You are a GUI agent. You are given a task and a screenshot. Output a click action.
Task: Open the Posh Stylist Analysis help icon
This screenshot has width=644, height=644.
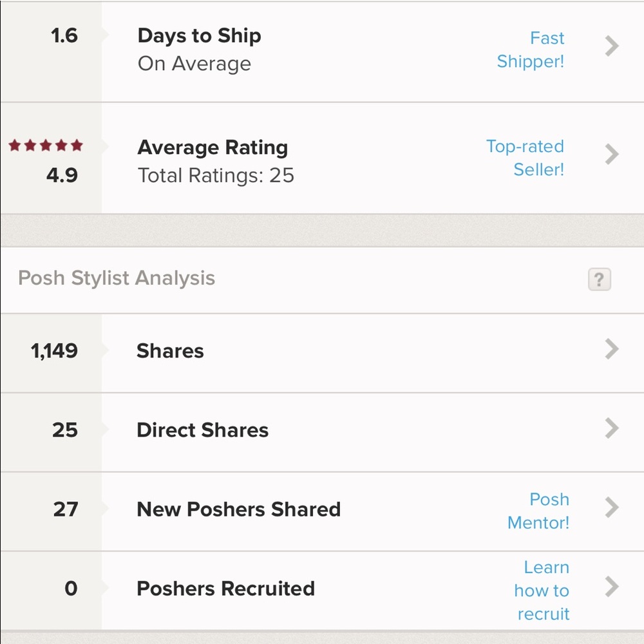click(599, 279)
